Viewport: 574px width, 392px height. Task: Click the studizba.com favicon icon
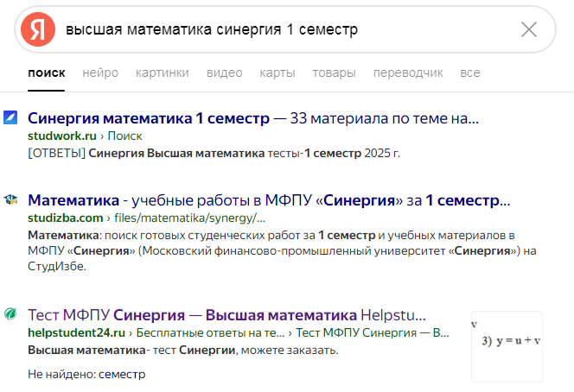10,199
